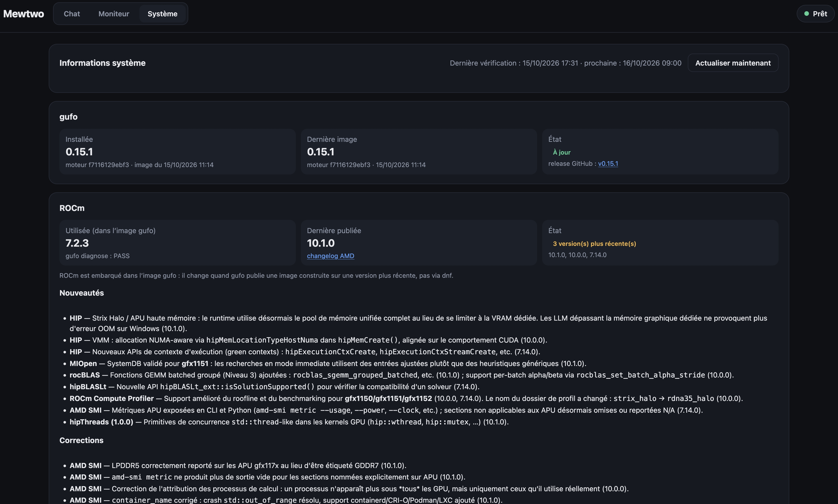Click the latest published version 10.1.0

tap(321, 243)
